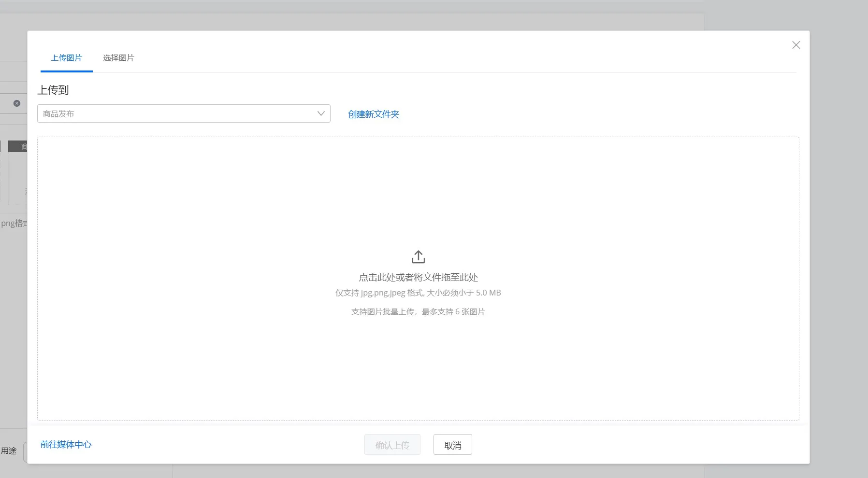Click the dropdown chevron arrow
The image size is (868, 478).
(x=321, y=113)
